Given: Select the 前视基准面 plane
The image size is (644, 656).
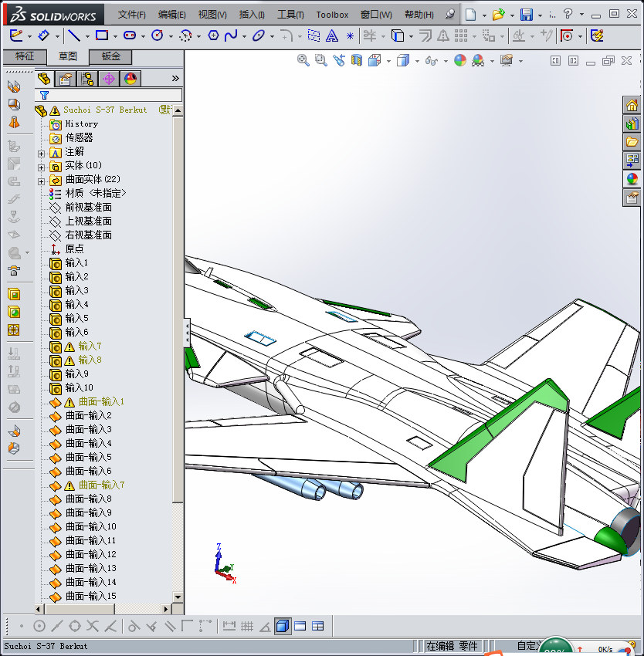Looking at the screenshot, I should [x=88, y=207].
